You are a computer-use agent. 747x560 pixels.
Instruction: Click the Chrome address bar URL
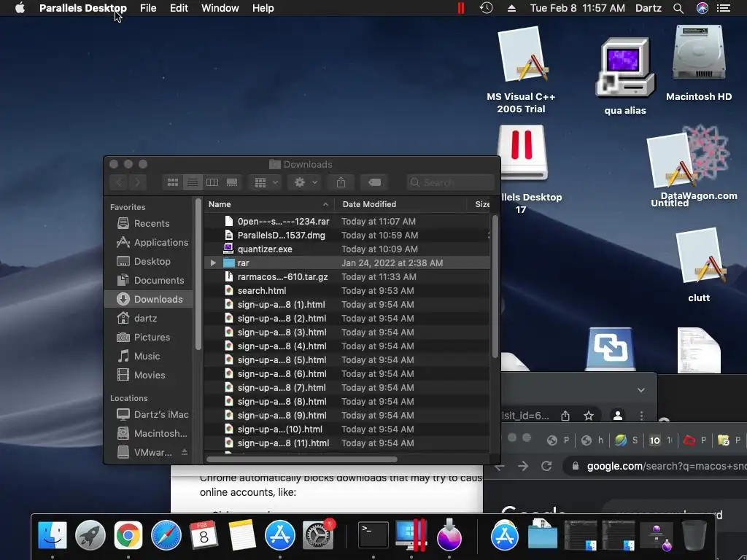pos(666,466)
